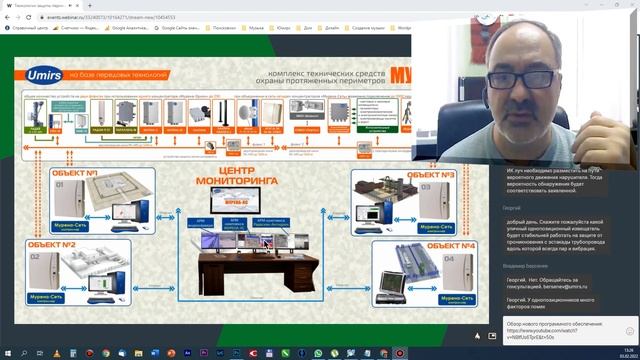This screenshot has height=360, width=640.
Task: Click the taskbar clock showing time
Action: 628,353
